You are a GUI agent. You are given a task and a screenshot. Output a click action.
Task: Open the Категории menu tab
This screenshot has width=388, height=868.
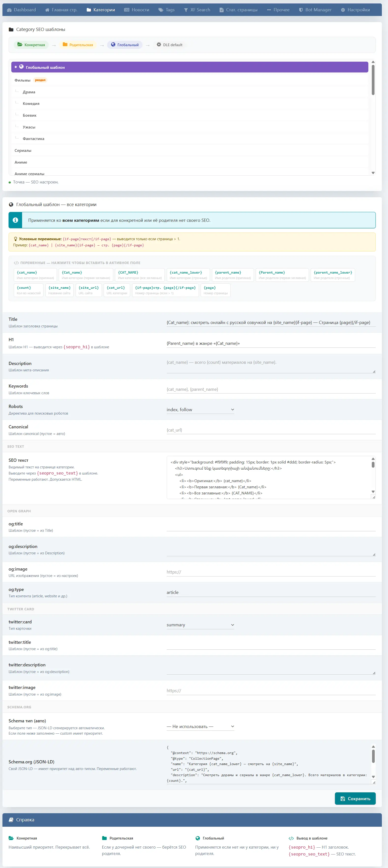tap(101, 10)
